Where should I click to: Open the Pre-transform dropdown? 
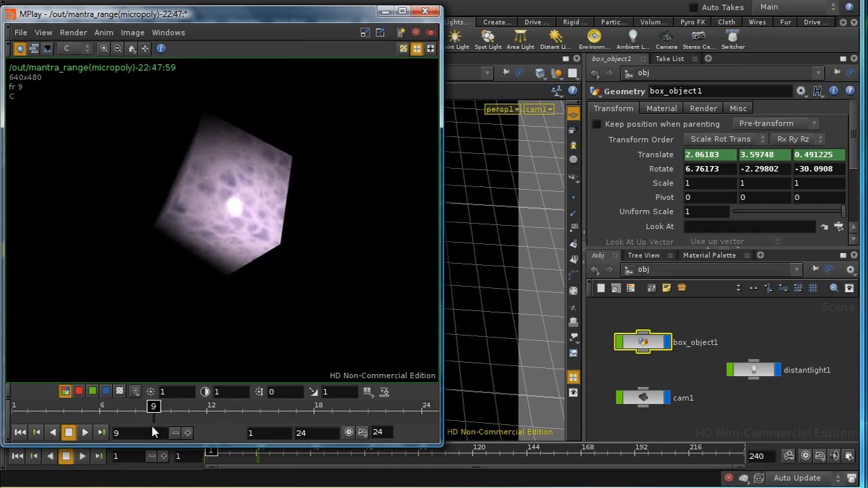[774, 123]
